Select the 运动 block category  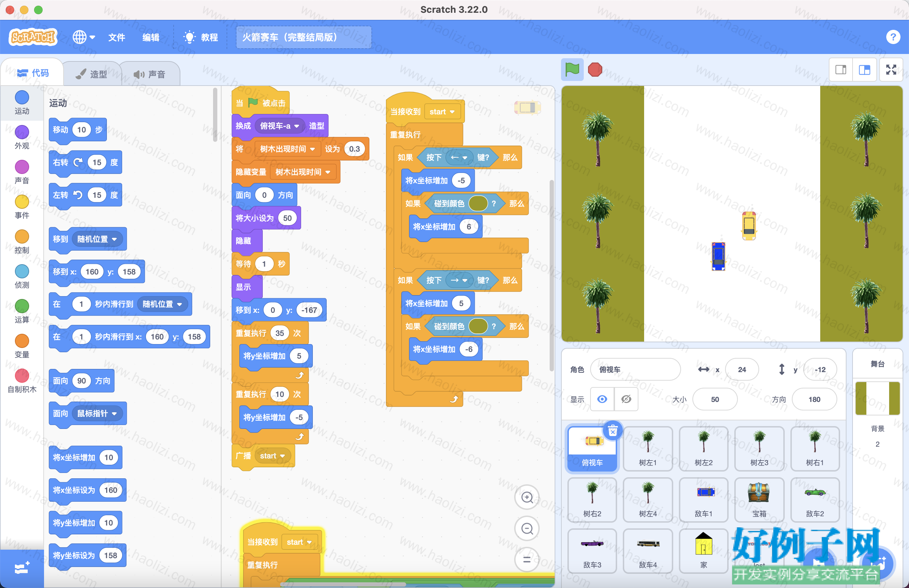22,102
